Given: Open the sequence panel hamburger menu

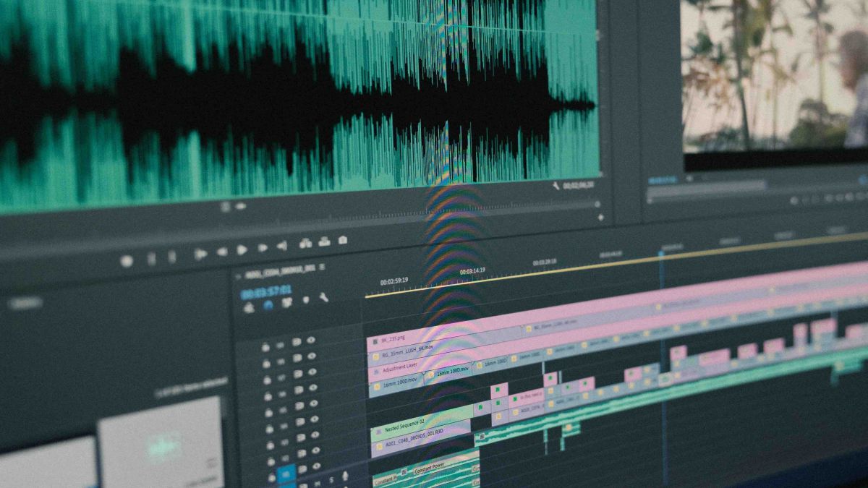Looking at the screenshot, I should click(322, 267).
